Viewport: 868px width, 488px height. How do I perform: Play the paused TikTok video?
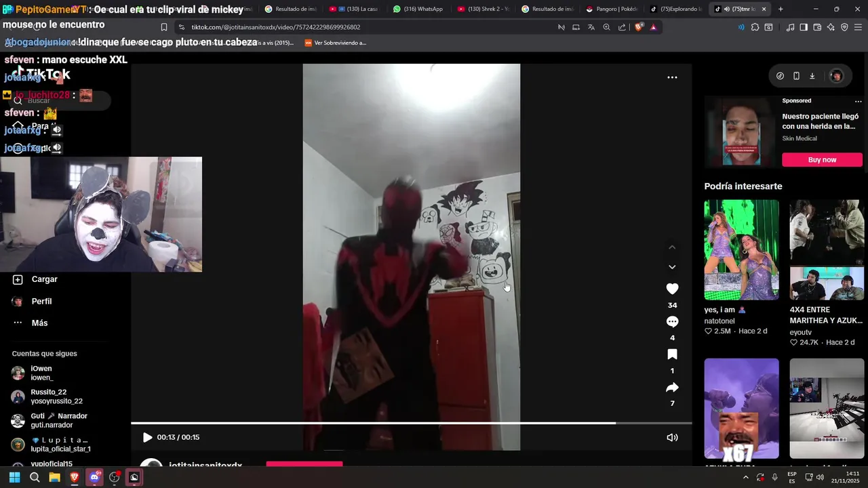pyautogui.click(x=147, y=437)
